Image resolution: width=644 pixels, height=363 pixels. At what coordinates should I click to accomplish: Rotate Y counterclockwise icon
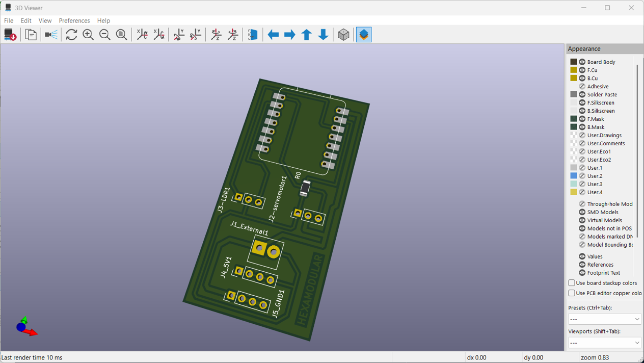pyautogui.click(x=196, y=35)
